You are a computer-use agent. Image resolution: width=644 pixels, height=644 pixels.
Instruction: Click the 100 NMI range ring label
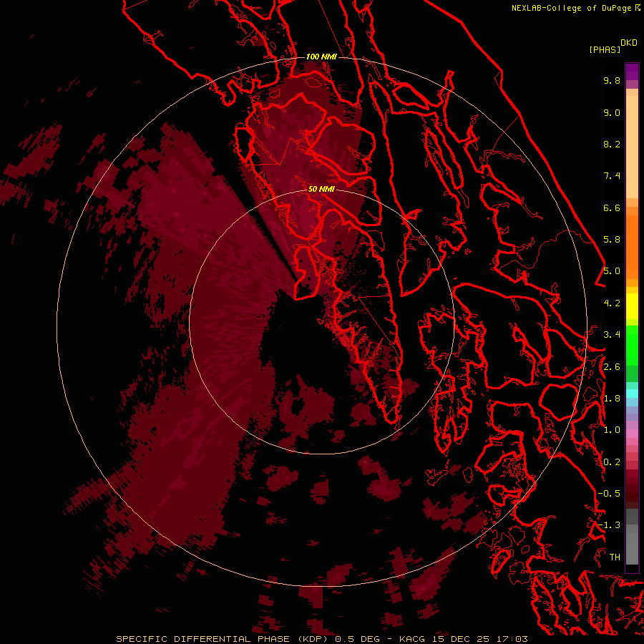(321, 57)
